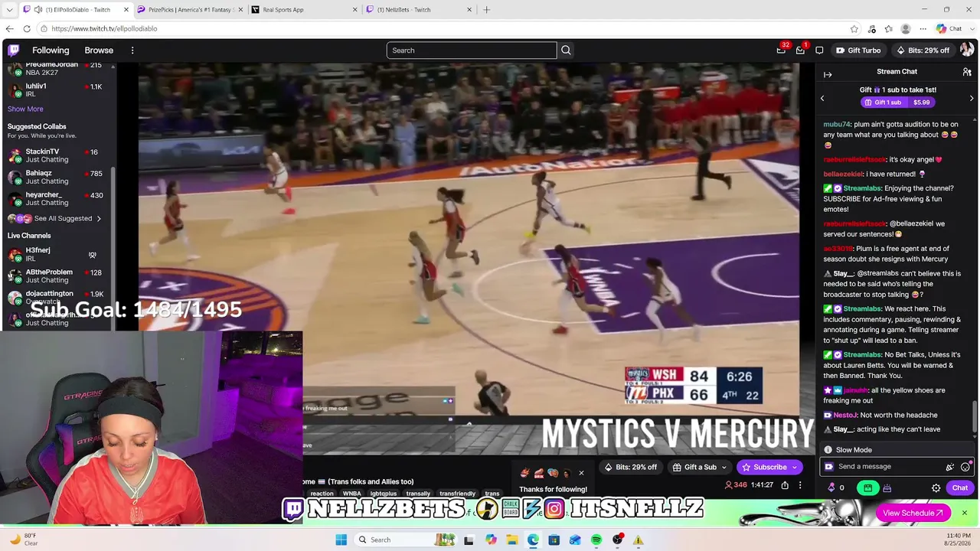Add this page to browser favorites

[854, 29]
